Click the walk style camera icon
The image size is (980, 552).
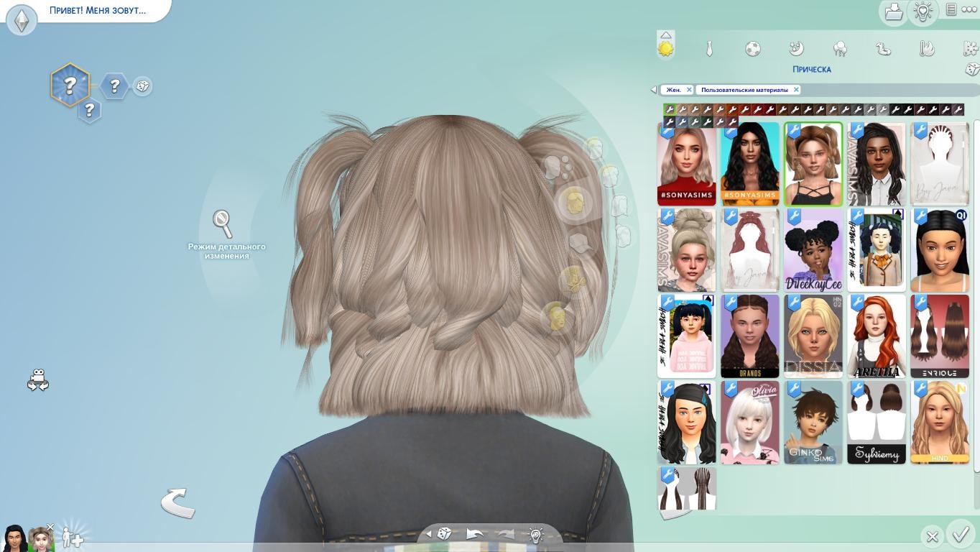pos(38,379)
